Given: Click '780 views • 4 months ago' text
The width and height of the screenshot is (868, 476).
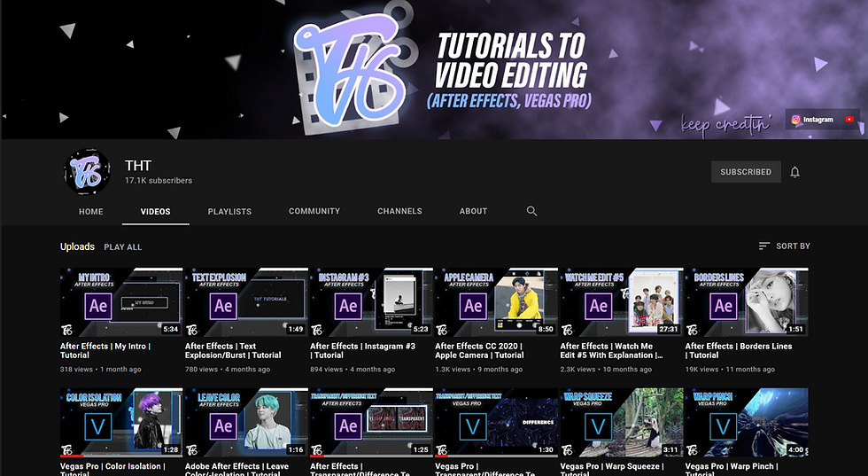Looking at the screenshot, I should coord(228,369).
